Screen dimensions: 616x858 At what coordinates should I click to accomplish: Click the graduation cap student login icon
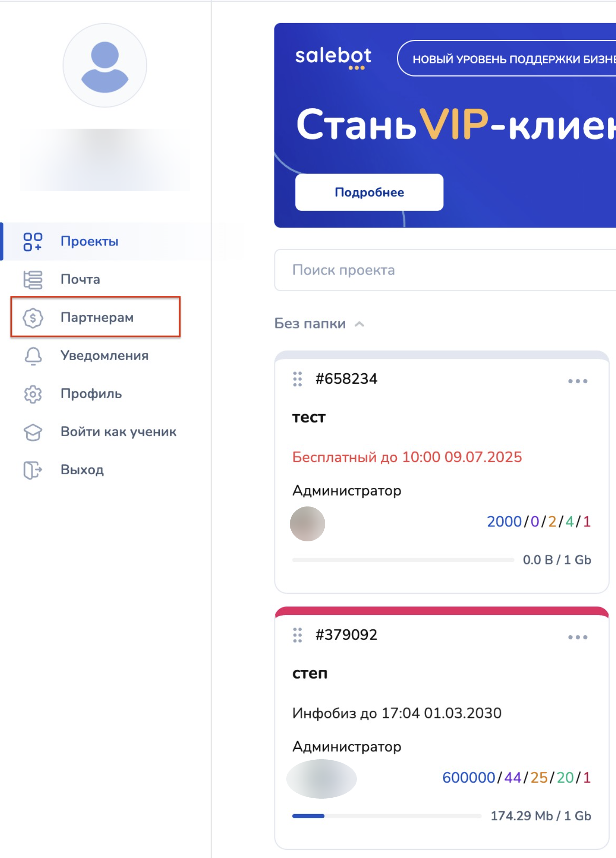[x=33, y=432]
